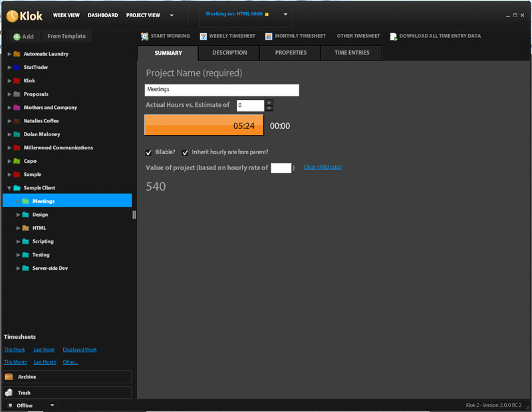This screenshot has height=412, width=532.
Task: Click the Download All Time Entry Data icon
Action: (x=393, y=37)
